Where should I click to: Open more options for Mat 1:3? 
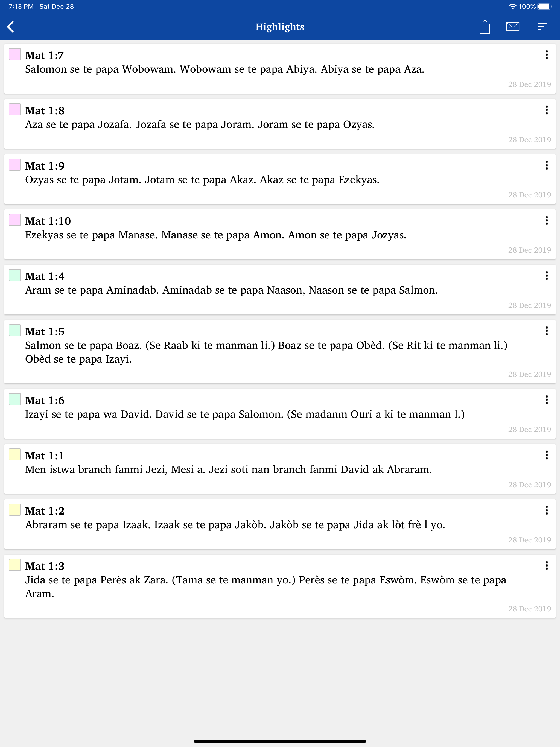(x=547, y=566)
